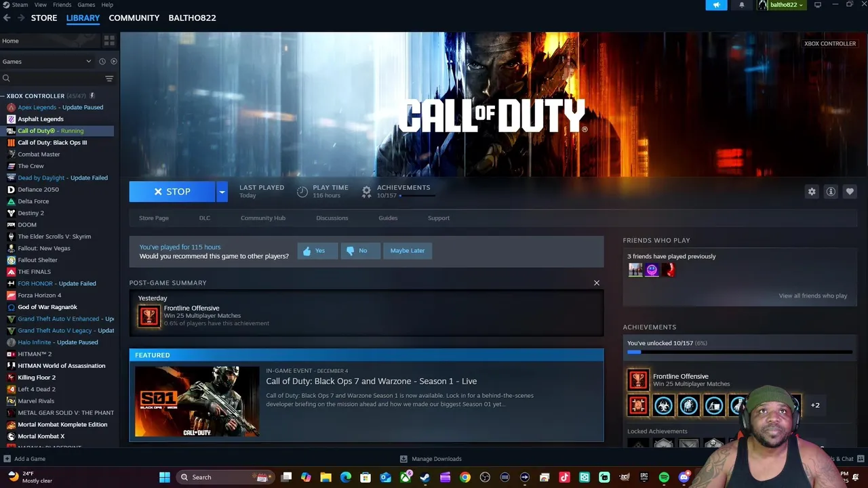
Task: Click achievements progress bar in side panel
Action: point(740,352)
